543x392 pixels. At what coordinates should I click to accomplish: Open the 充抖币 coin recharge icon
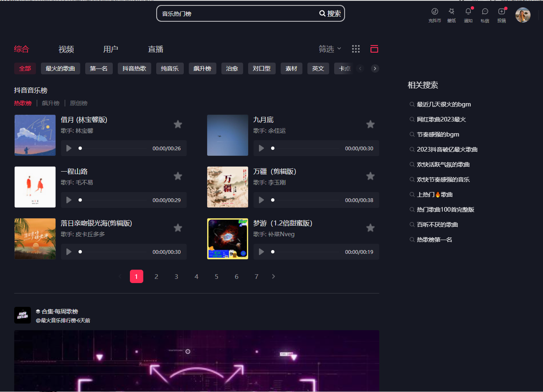[x=435, y=11]
